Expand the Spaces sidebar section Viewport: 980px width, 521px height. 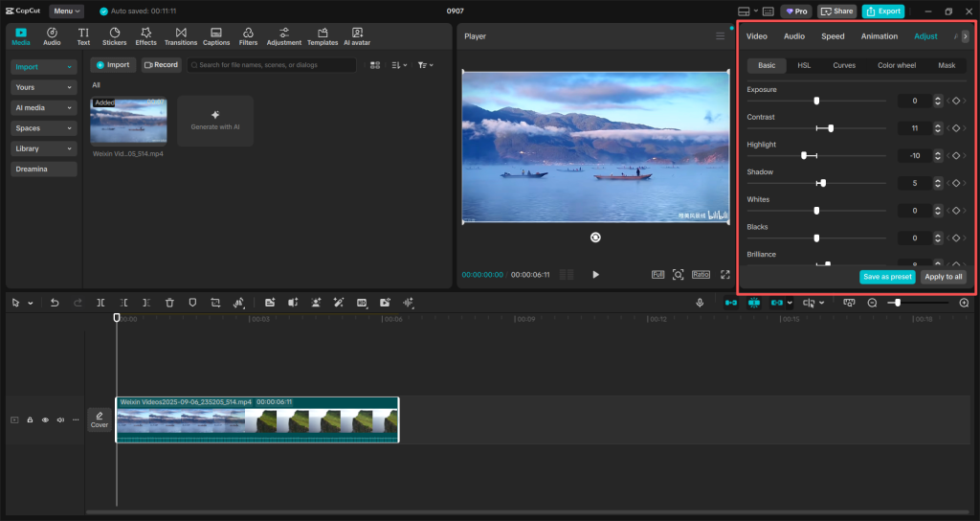click(43, 128)
